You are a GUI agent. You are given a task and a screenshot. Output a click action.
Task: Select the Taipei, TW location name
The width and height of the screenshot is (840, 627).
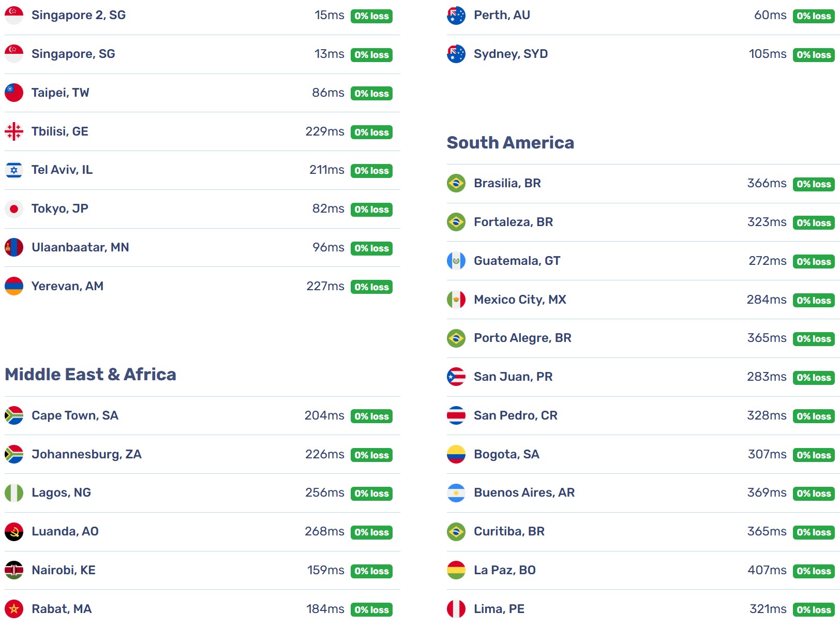[x=61, y=93]
